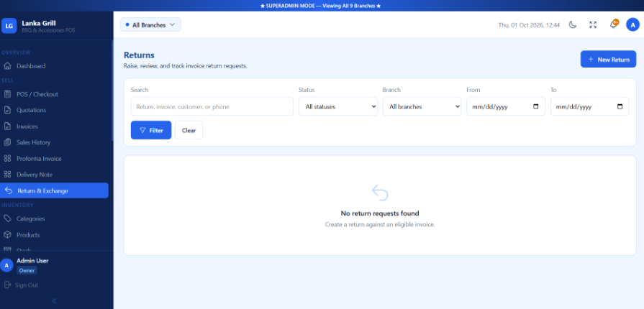This screenshot has width=644, height=309.
Task: Click "No return requests found" text
Action: [x=380, y=213]
